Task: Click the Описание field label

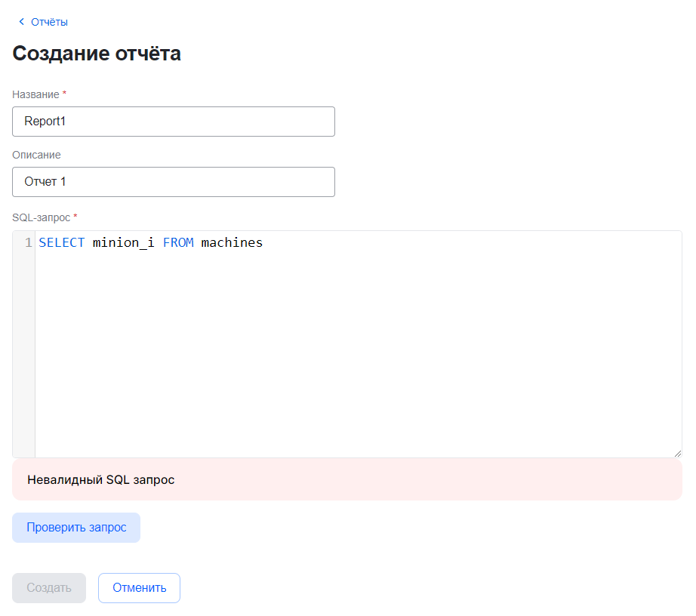Action: tap(36, 154)
